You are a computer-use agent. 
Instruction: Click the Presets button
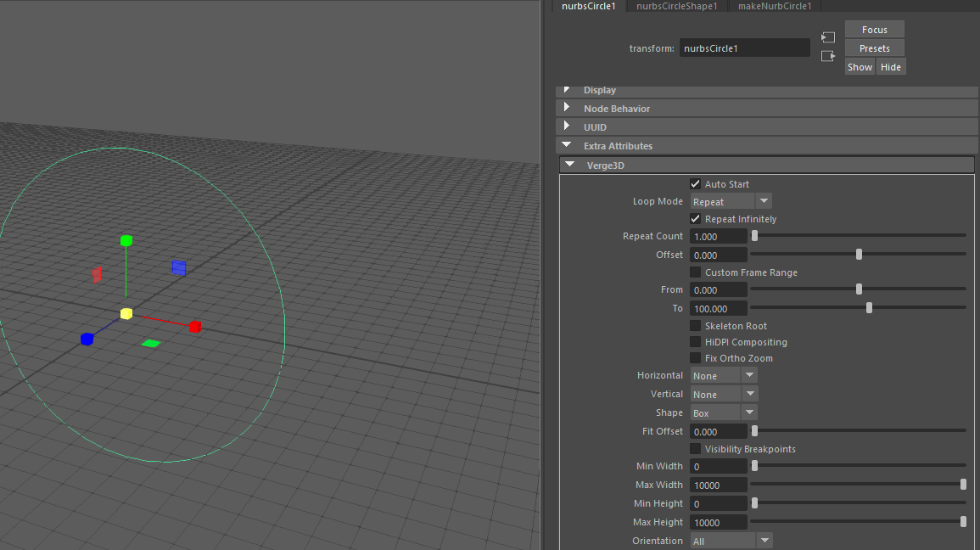[x=875, y=48]
